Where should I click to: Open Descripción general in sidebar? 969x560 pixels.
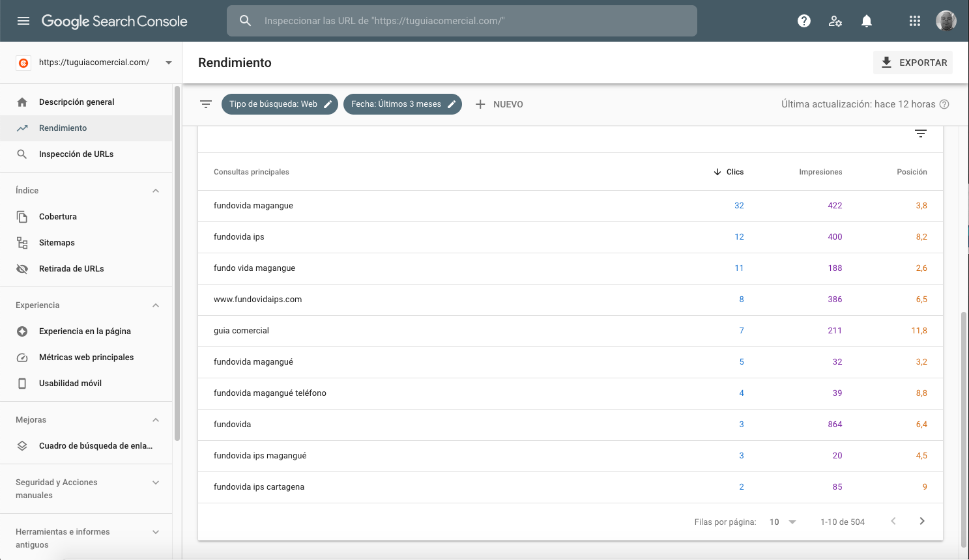[x=86, y=102]
